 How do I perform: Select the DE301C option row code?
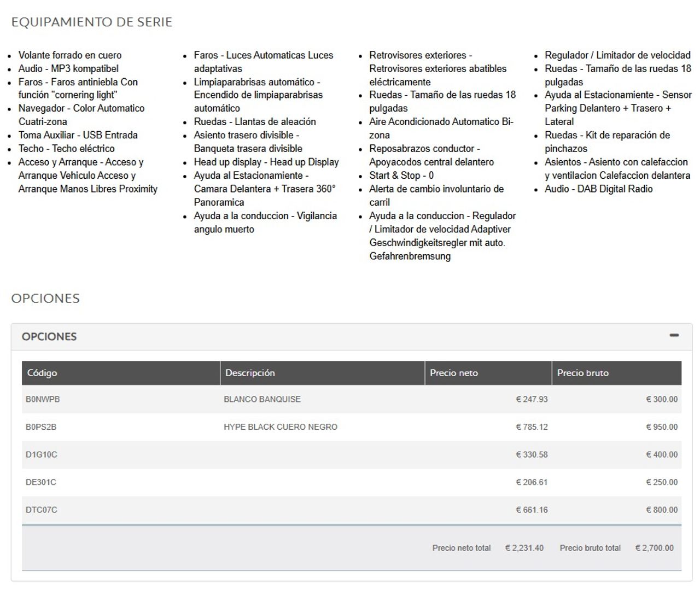(41, 482)
